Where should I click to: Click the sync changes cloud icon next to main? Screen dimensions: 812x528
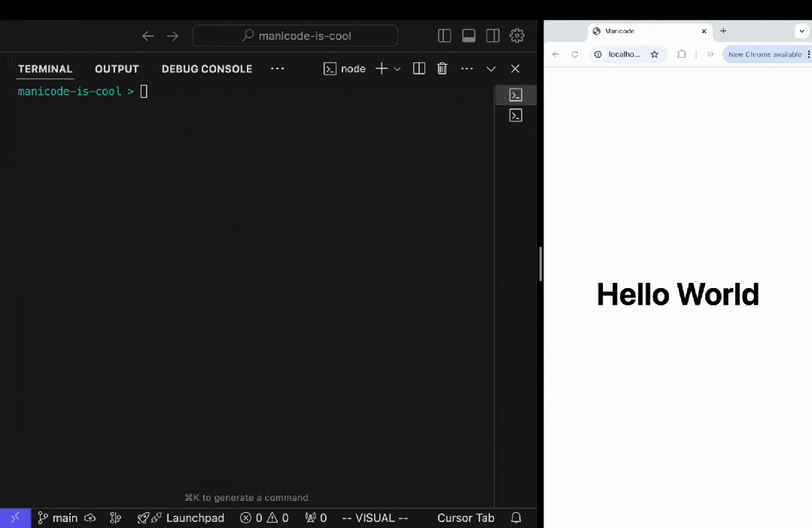pyautogui.click(x=90, y=518)
